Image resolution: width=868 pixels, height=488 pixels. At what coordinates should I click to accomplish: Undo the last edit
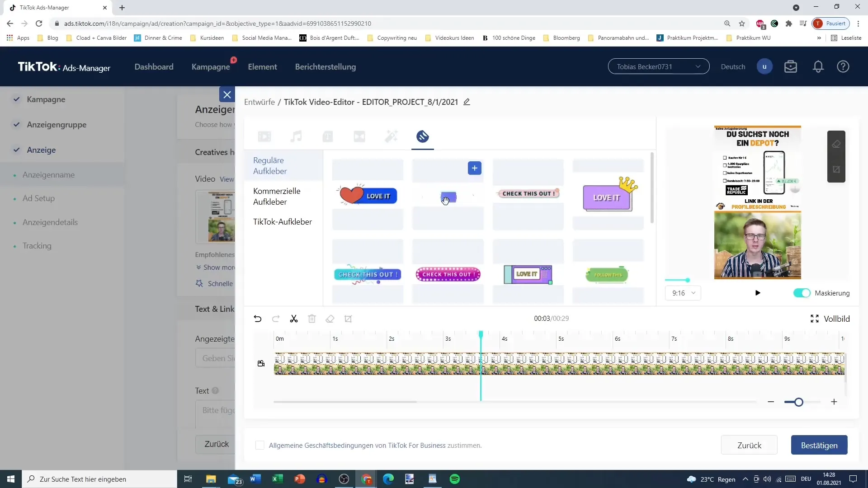click(258, 319)
